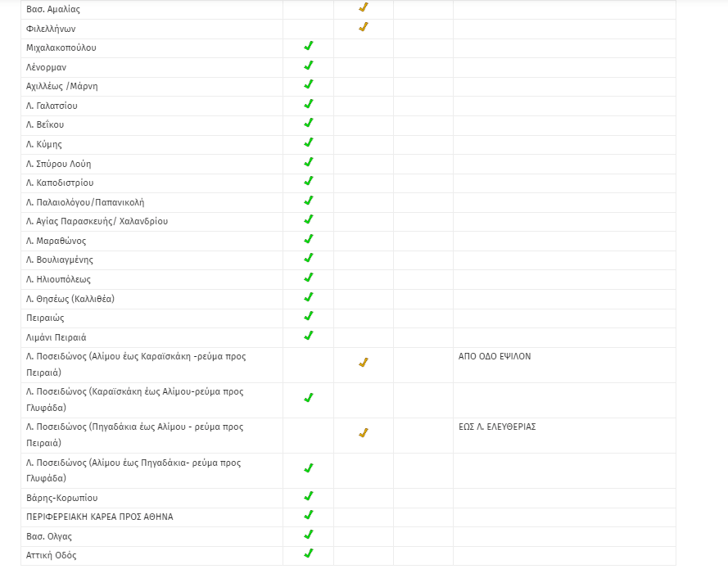
Task: Select the green checkmark beside Λένορμαν
Action: (x=308, y=65)
